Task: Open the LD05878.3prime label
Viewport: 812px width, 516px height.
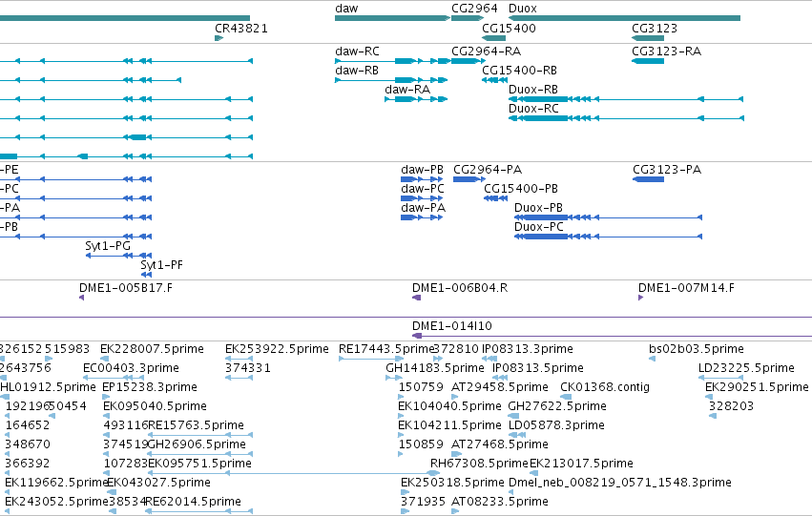Action: 556,425
